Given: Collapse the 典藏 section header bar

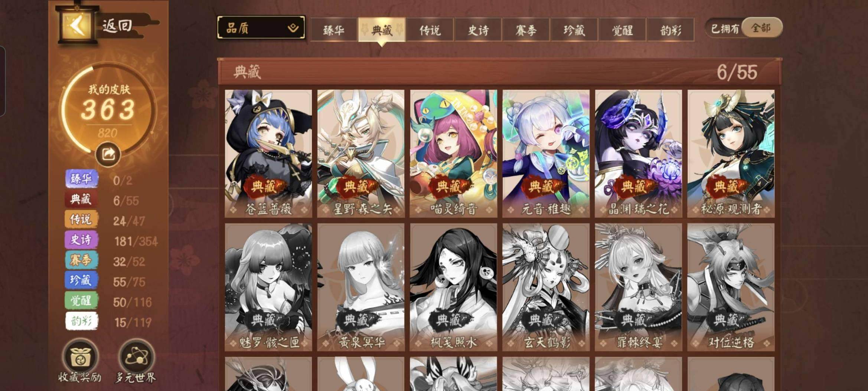Looking at the screenshot, I should (500, 71).
